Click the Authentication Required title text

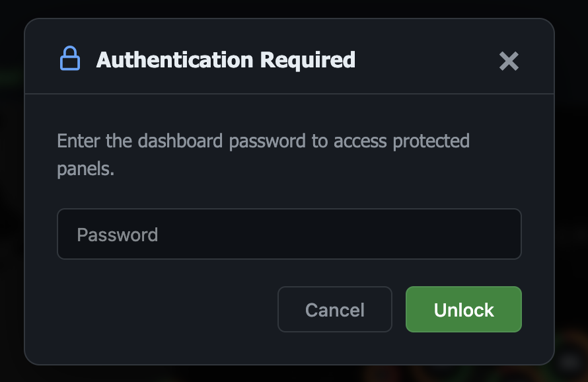pyautogui.click(x=226, y=60)
